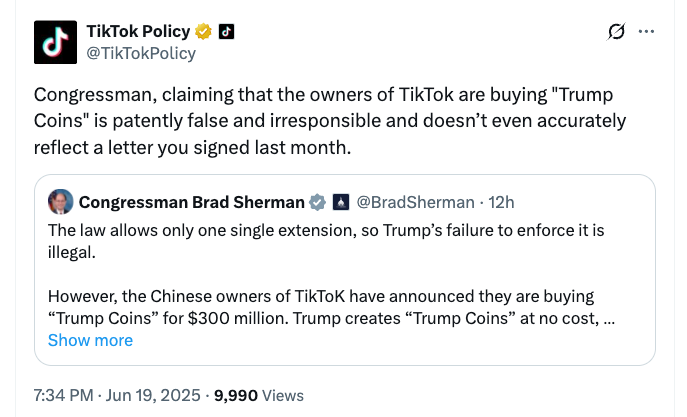The width and height of the screenshot is (687, 417).
Task: Click the TikTok affiliation badge beside gold checkmark
Action: (226, 31)
